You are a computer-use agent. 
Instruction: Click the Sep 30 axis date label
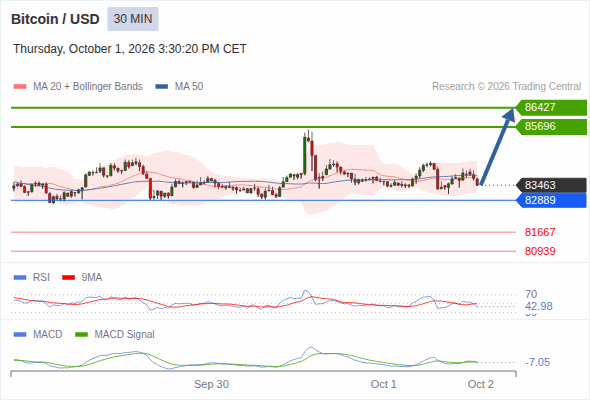point(211,384)
